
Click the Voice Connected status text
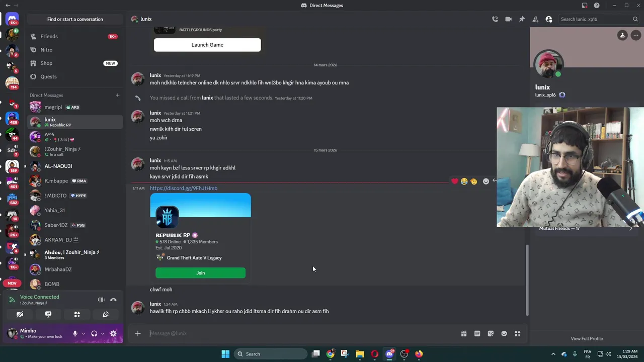(40, 297)
